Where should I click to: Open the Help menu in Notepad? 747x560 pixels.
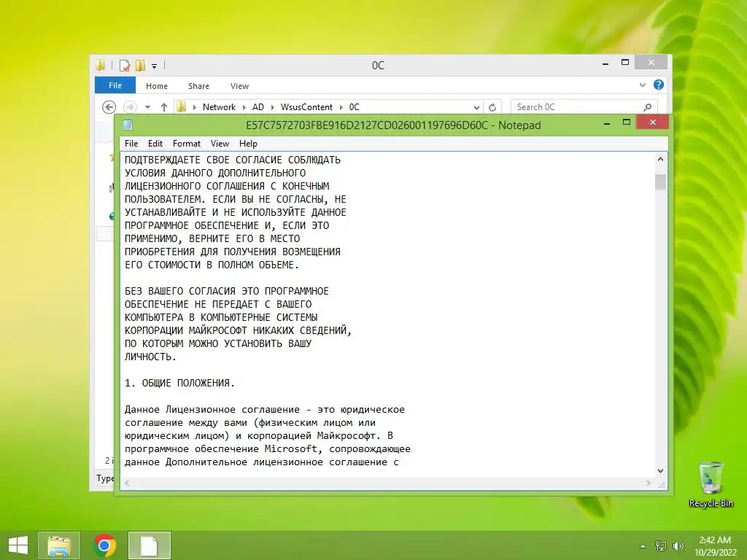point(248,144)
